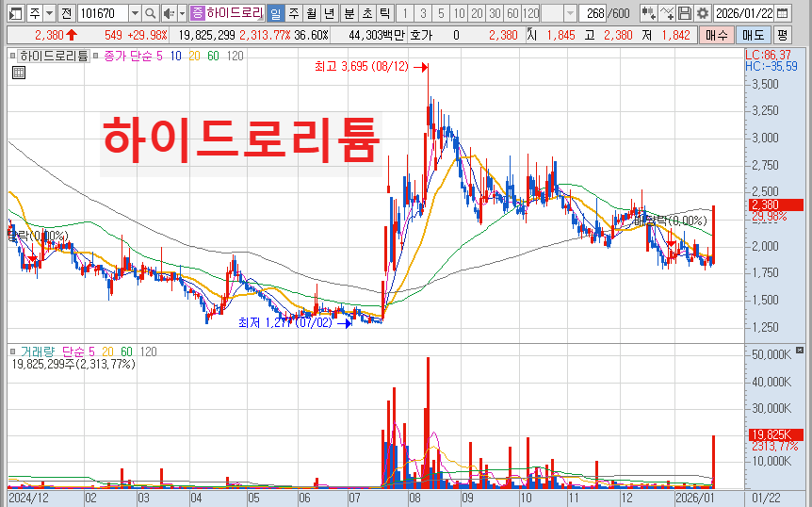Click the HC:-35.59 indicator text
The image size is (812, 507).
tap(771, 66)
